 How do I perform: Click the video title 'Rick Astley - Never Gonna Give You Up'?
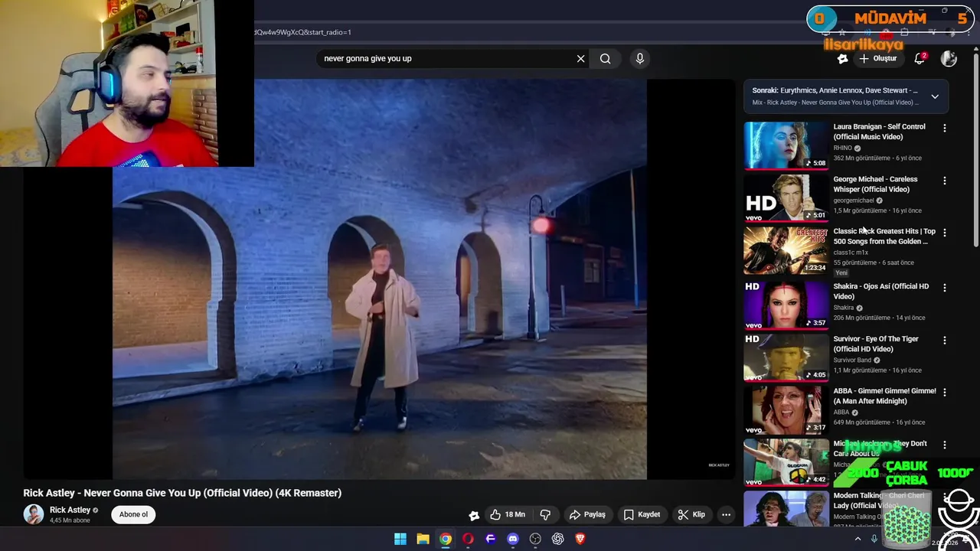click(182, 493)
